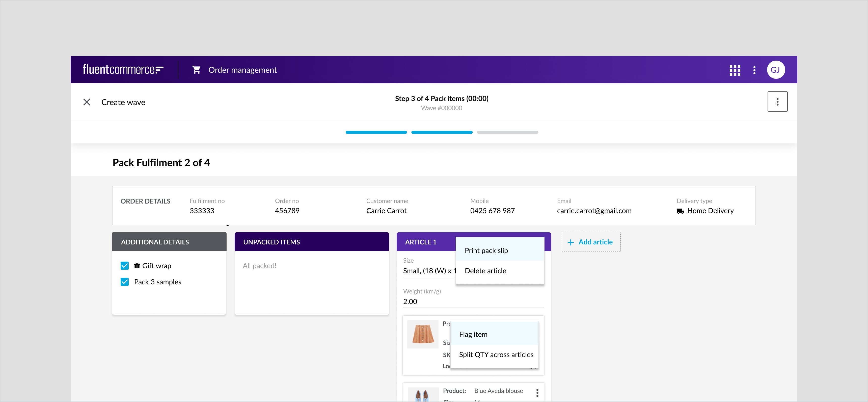Uncheck the Gift wrap checkbox
Viewport: 868px width, 402px height.
pos(124,265)
